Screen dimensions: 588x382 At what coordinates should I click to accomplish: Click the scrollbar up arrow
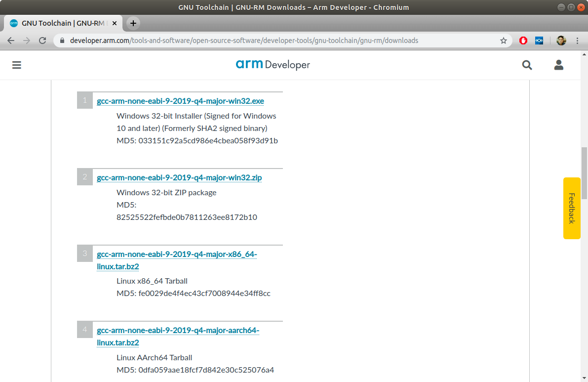click(584, 54)
